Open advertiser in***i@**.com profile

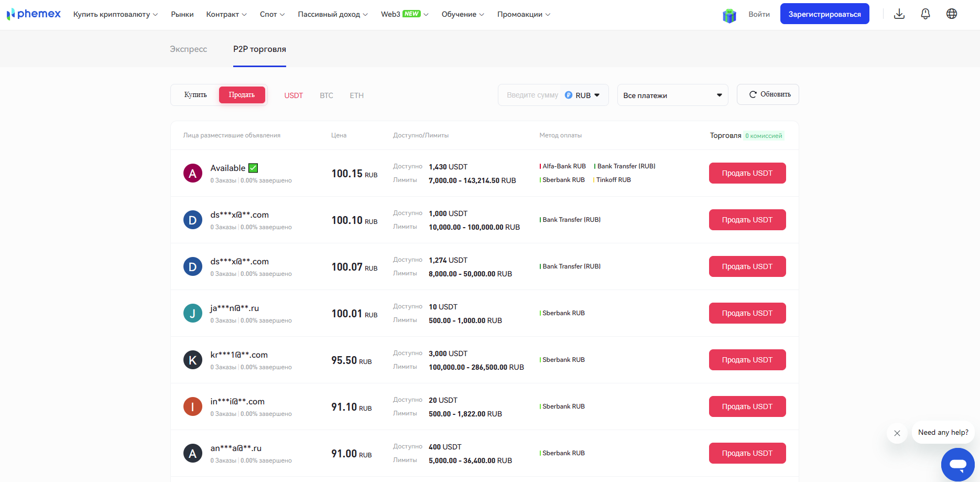[237, 402]
